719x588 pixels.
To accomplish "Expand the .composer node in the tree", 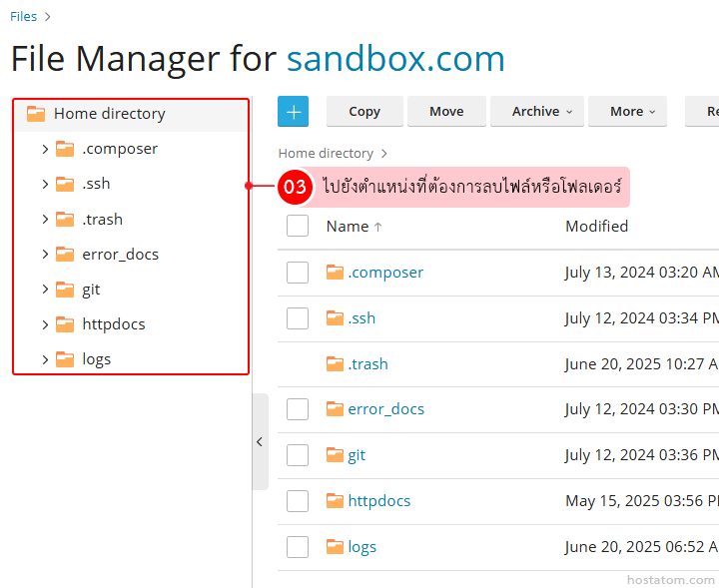I will pos(45,150).
